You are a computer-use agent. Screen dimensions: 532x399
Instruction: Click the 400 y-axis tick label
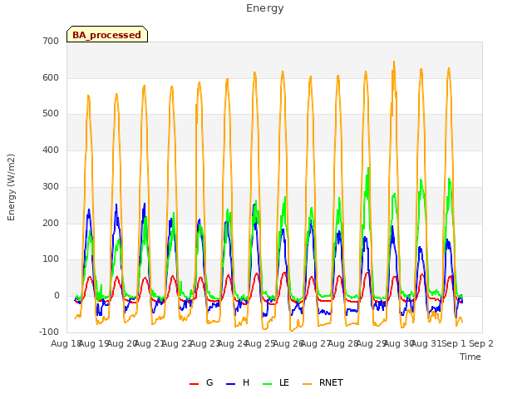51,150
